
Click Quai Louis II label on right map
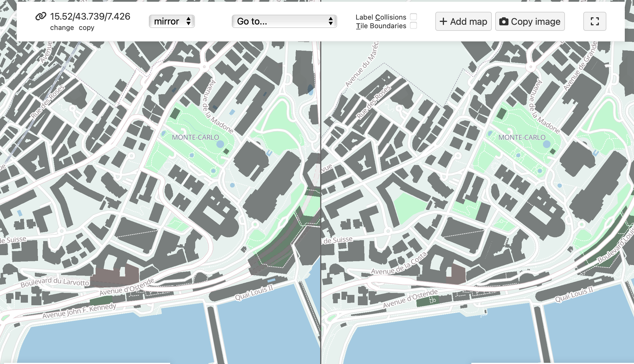coord(574,294)
